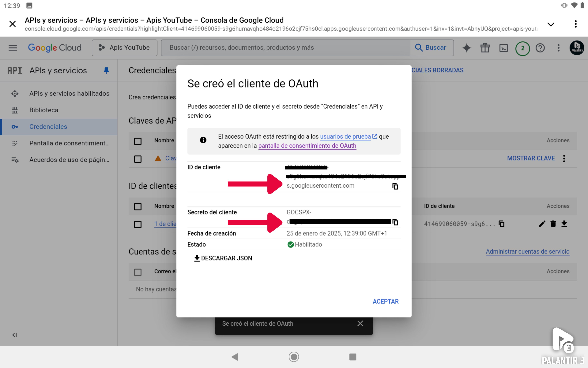Copy the ID de cliente in dialog
The width and height of the screenshot is (588, 368).
pyautogui.click(x=395, y=186)
